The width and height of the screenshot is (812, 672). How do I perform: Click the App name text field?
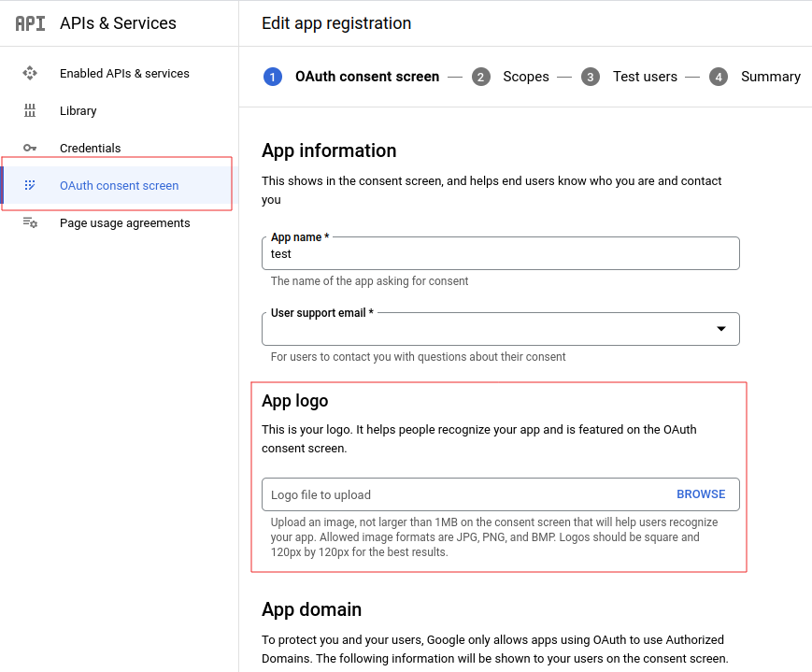[500, 254]
